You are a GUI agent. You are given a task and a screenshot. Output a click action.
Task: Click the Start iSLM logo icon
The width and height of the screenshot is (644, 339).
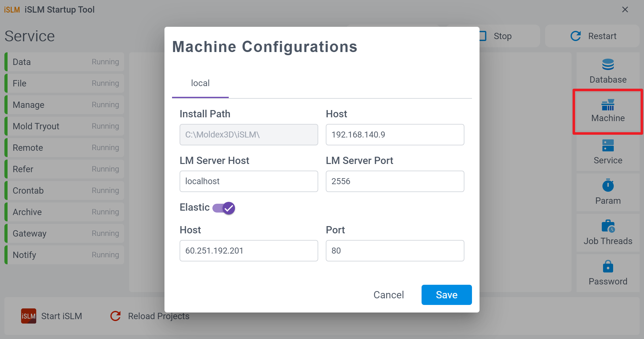pos(28,316)
